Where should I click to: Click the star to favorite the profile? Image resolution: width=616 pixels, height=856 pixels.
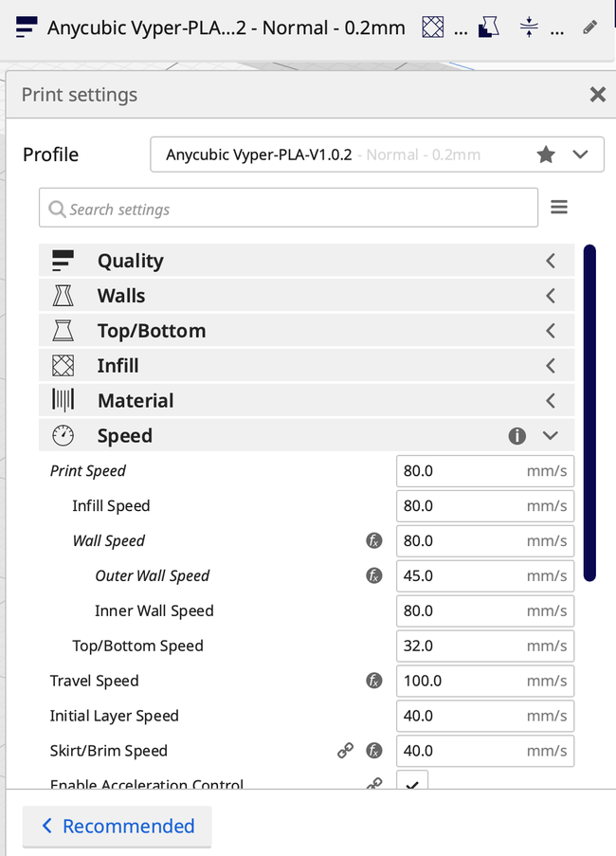546,154
